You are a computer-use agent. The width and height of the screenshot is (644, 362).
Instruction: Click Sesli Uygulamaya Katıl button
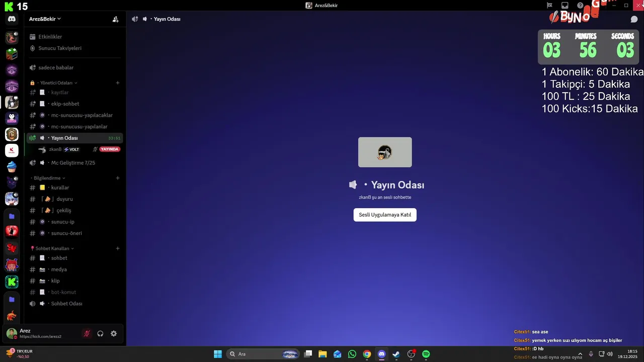[x=385, y=215]
